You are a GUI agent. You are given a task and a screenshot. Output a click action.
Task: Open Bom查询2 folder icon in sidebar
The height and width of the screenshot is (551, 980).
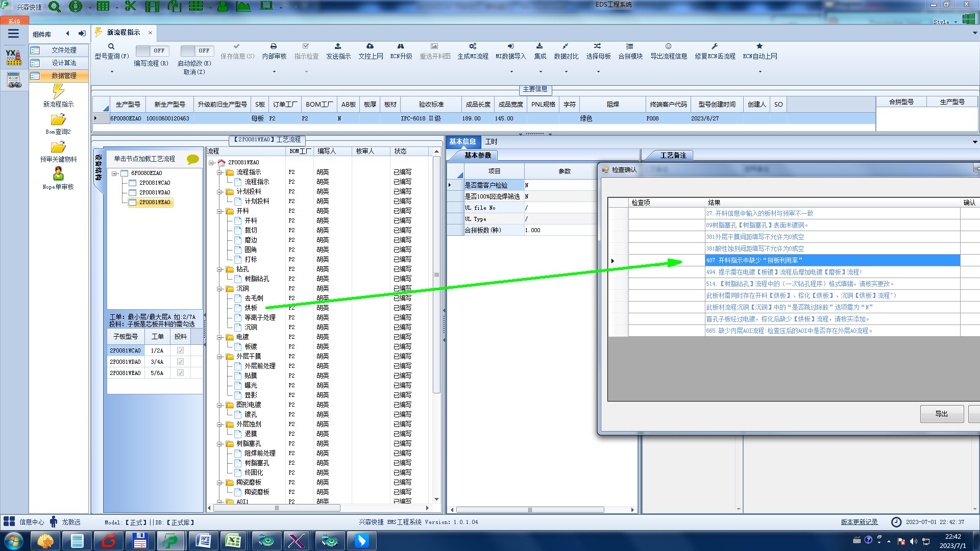point(58,120)
